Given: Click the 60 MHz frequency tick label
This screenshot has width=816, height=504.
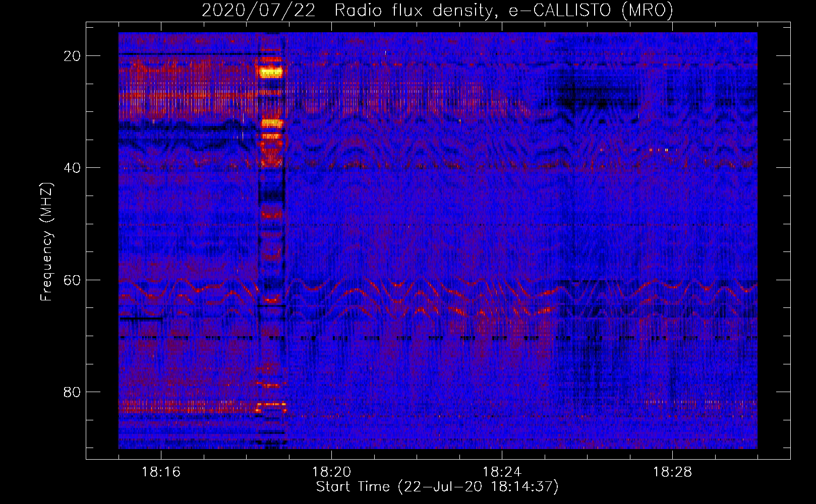Looking at the screenshot, I should (x=72, y=280).
